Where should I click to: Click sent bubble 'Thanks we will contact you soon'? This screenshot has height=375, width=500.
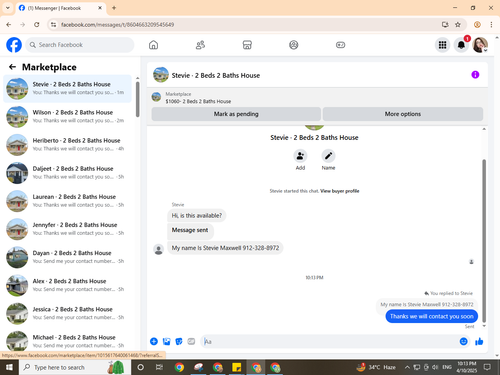point(432,316)
